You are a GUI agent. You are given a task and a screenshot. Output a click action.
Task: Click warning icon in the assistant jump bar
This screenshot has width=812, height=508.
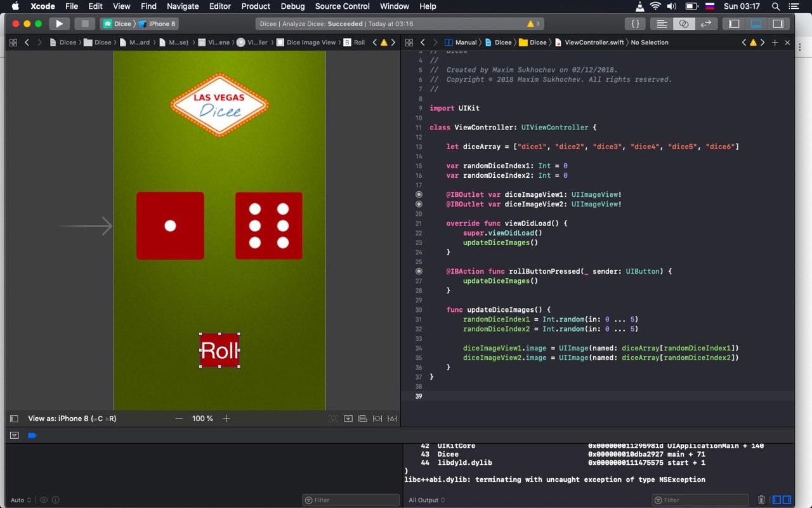(753, 43)
